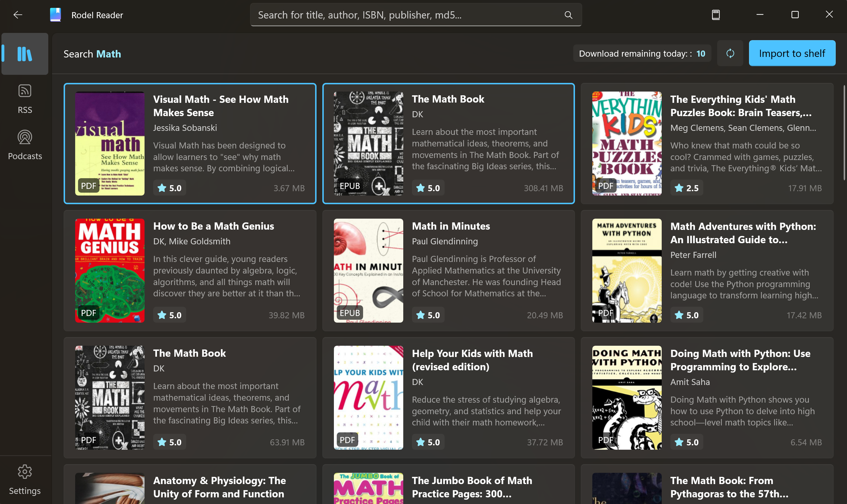Open The Jumbo Book of Math Practice Pages
This screenshot has width=847, height=504.
pos(448,484)
